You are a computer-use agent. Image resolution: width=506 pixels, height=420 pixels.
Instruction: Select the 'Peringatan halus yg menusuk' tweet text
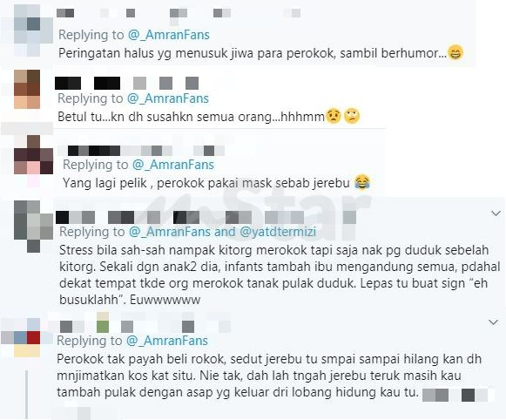260,53
